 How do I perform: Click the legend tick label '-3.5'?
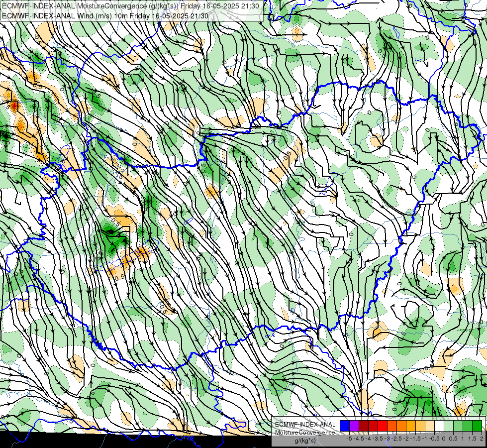pos(378,439)
